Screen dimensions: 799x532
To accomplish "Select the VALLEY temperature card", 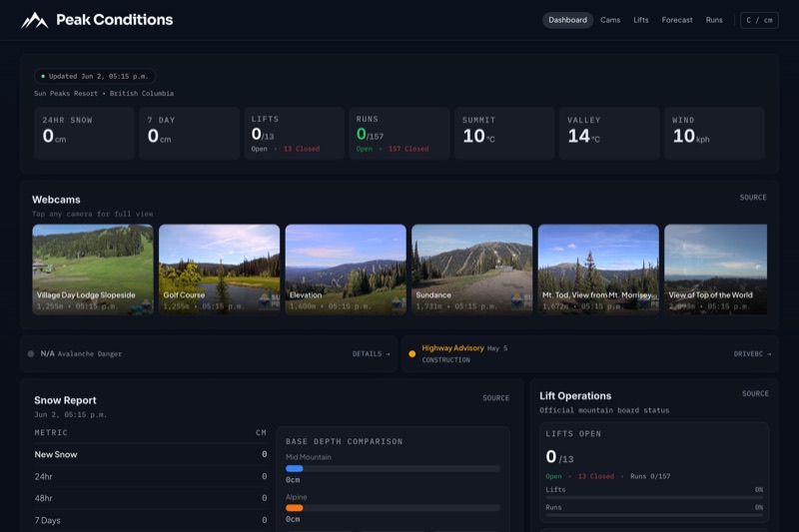I will coord(609,134).
